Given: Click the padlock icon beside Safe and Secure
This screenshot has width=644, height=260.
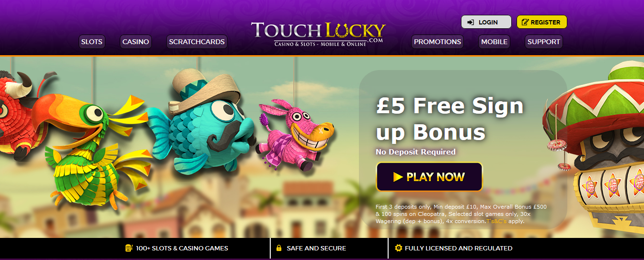Looking at the screenshot, I should [279, 248].
